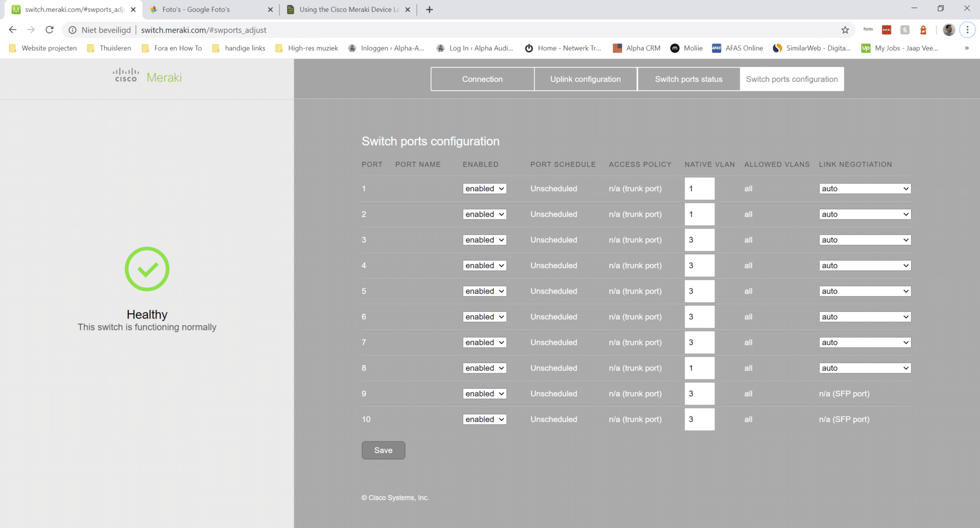Image resolution: width=980 pixels, height=528 pixels.
Task: Open the Inloggen ‹ Alpha-A... bookmark
Action: click(386, 48)
